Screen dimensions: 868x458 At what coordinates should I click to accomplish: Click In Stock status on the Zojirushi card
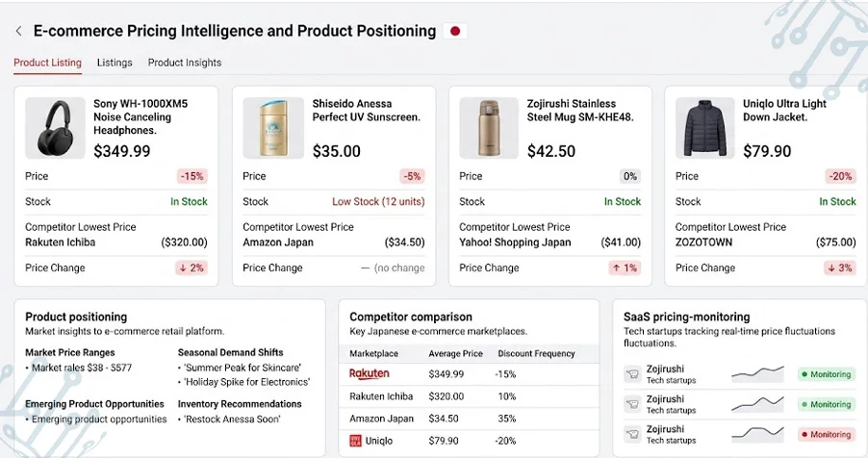point(623,202)
